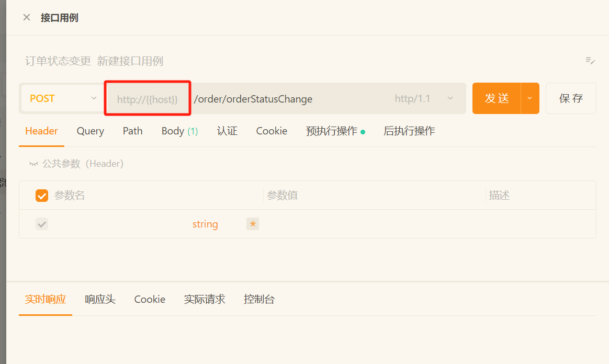Select the 响应头 response tab

click(x=100, y=299)
